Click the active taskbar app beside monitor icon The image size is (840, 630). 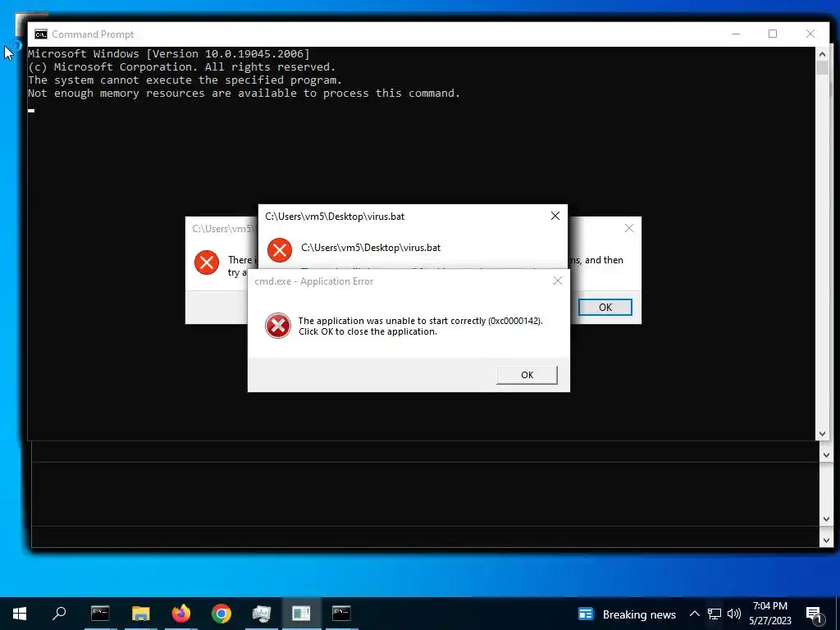[x=301, y=614]
